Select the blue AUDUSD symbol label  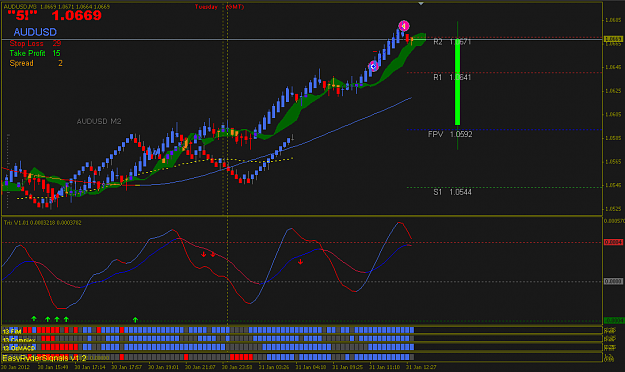coord(35,32)
